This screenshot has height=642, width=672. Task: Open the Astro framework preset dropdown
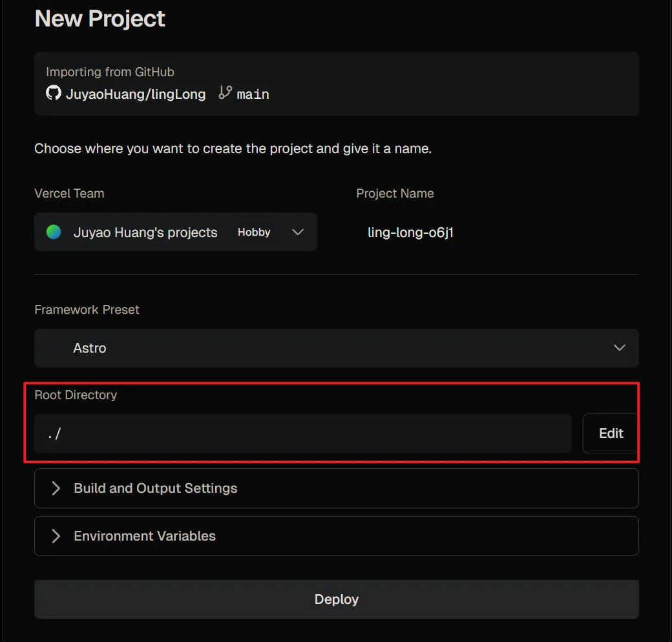coord(336,348)
